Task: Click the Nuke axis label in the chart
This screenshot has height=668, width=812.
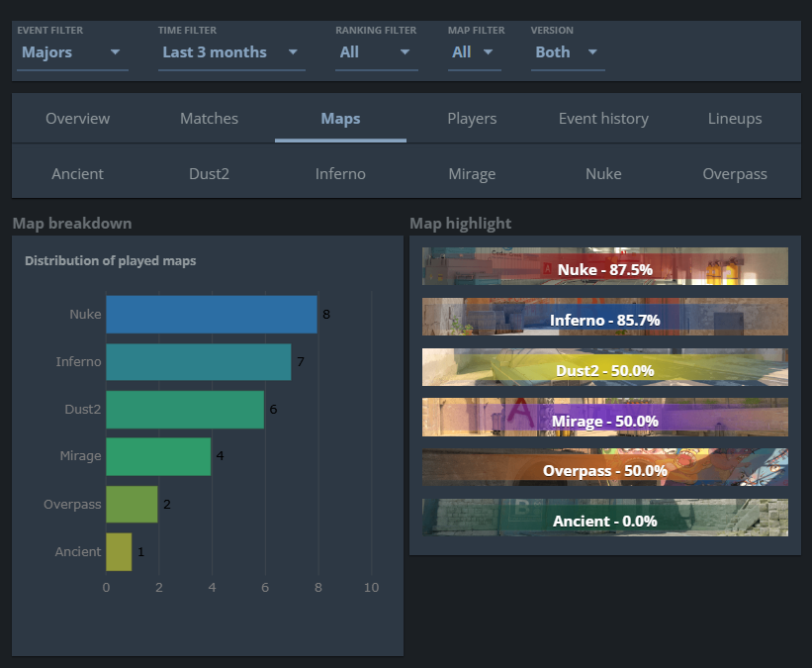Action: tap(85, 315)
